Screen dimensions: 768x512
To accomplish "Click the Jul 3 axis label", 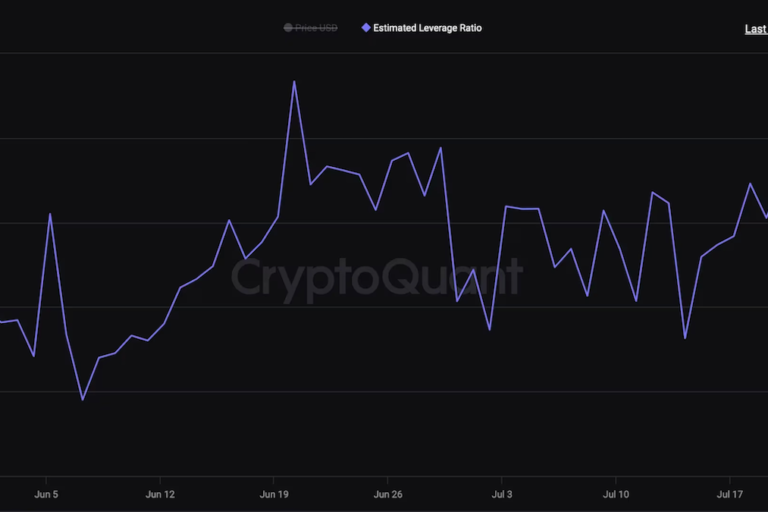I will [x=502, y=494].
